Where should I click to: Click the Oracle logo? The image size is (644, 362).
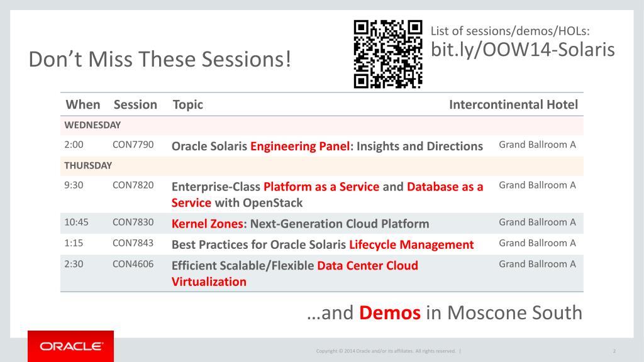70,346
